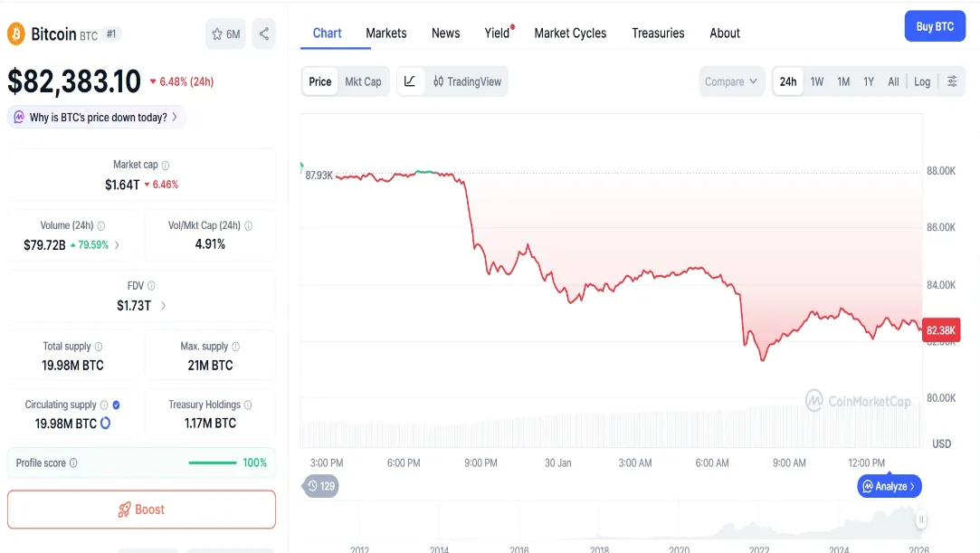This screenshot has height=553, width=980.
Task: Open the Market Cycles tab
Action: 569,33
